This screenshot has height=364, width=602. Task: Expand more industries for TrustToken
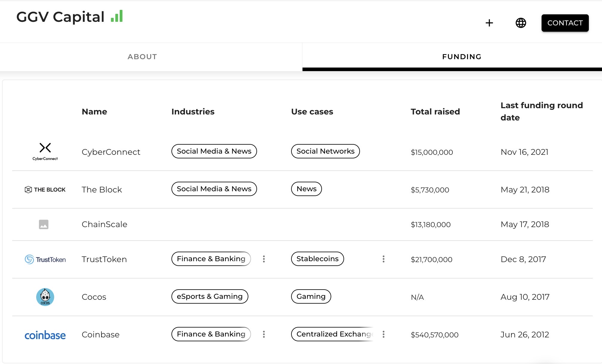coord(264,259)
